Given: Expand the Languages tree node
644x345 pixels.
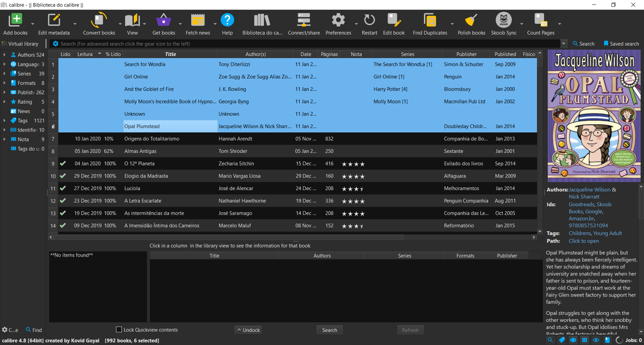Looking at the screenshot, I should [x=5, y=64].
